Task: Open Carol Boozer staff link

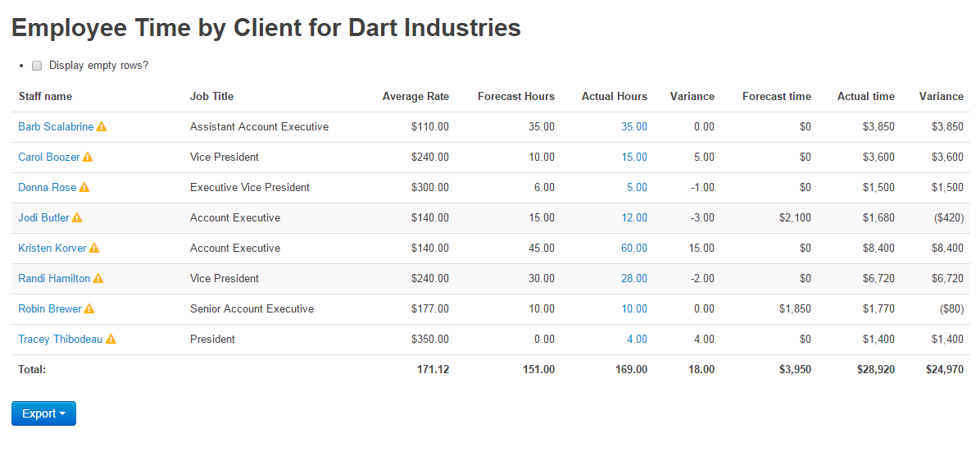Action: click(x=48, y=157)
